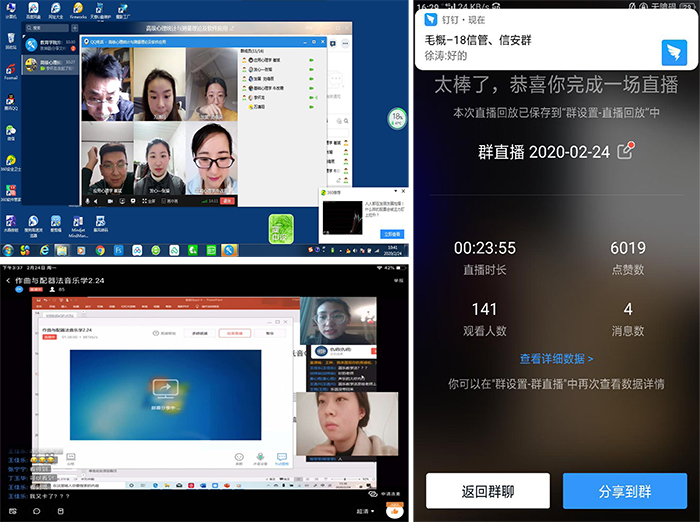Toggle the microphone in QQ call toolbar
The width and height of the screenshot is (700, 522).
point(89,200)
